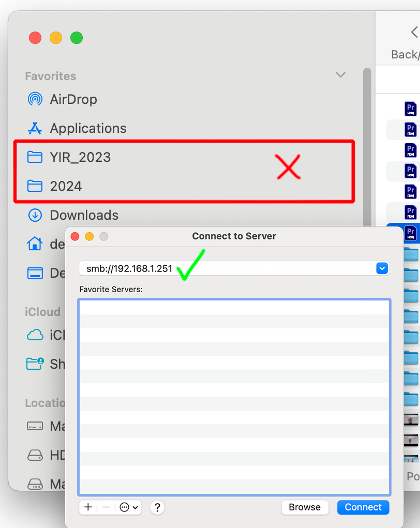Select the 2024 folder in Favorites
The height and width of the screenshot is (528, 420).
point(54,186)
